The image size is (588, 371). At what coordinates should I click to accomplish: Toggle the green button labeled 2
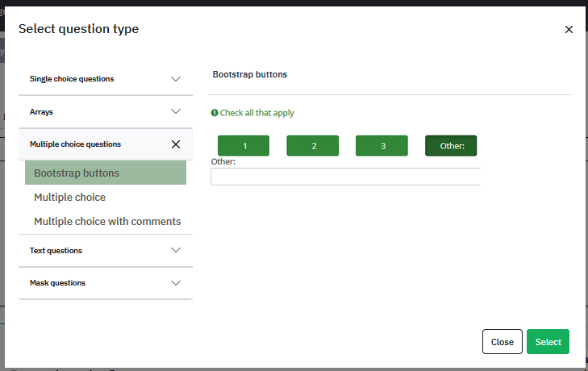click(313, 145)
